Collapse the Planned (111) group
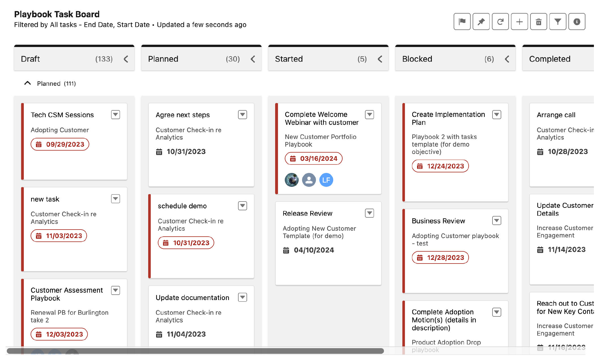 pyautogui.click(x=27, y=83)
